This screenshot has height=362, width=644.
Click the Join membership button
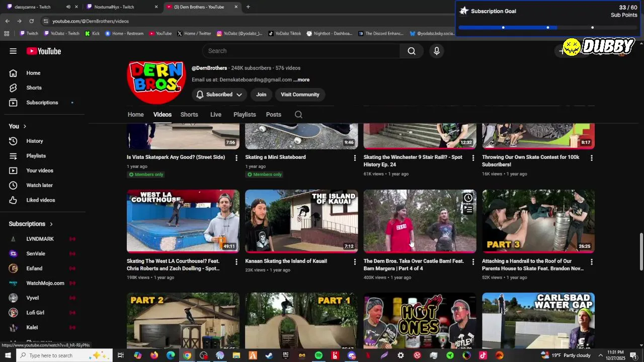tap(261, 95)
